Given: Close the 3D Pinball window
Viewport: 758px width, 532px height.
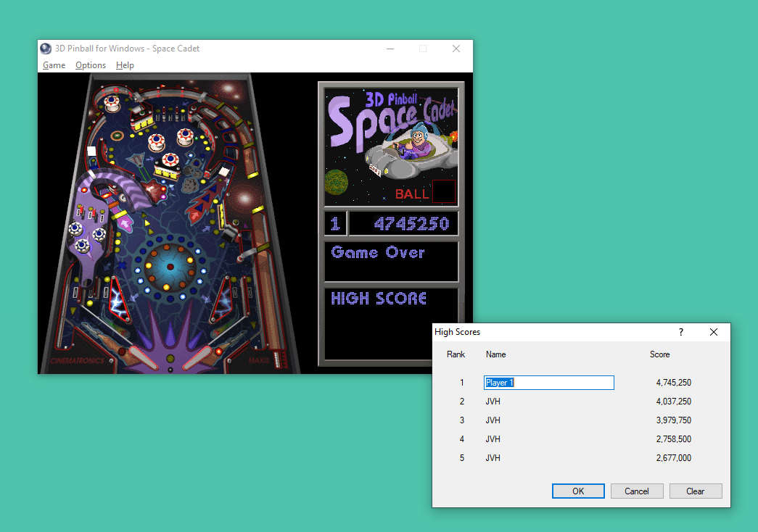Looking at the screenshot, I should pyautogui.click(x=456, y=49).
